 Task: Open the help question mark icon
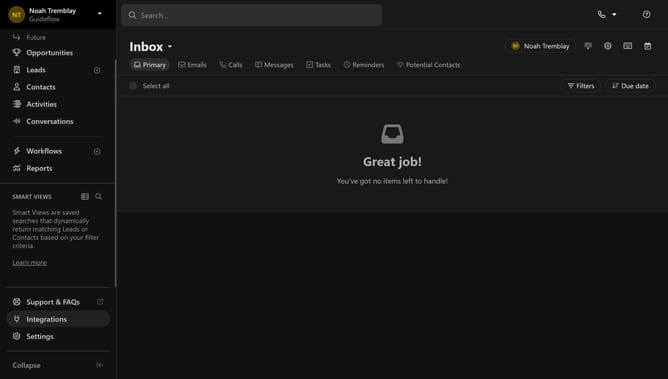coord(646,14)
